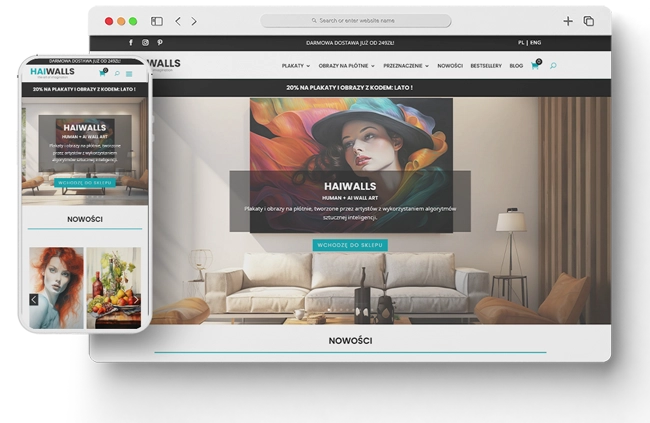650x423 pixels.
Task: Click the mobile 20% NA PLAKATY promo banner
Action: pos(85,89)
